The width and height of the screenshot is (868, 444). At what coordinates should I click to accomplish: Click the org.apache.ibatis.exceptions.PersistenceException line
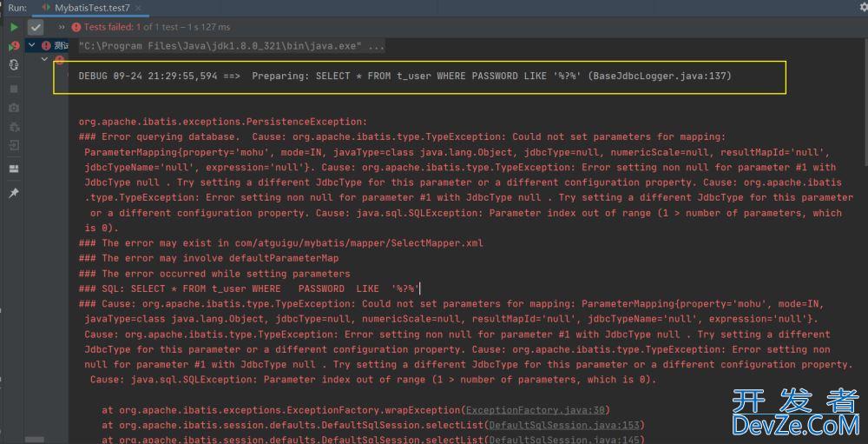pos(222,122)
